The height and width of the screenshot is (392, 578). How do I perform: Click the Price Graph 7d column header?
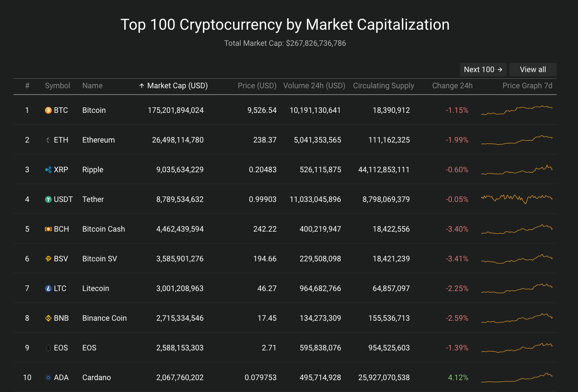click(x=527, y=86)
